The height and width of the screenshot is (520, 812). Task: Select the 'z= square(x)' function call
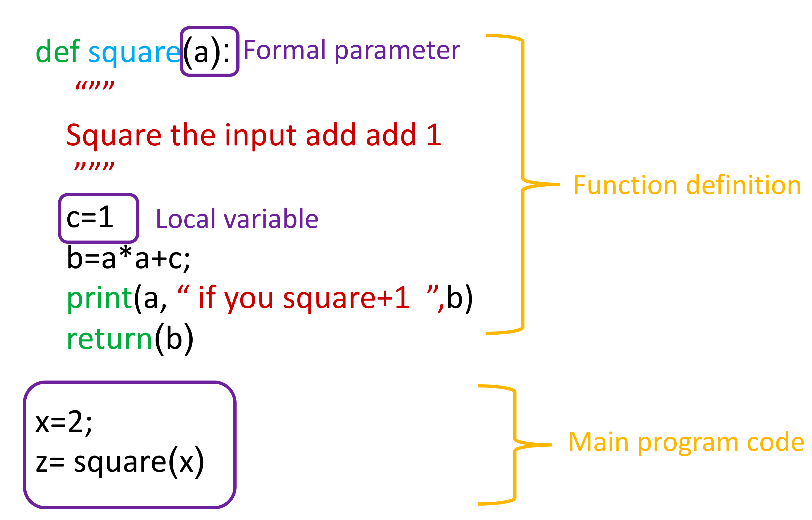tap(112, 474)
